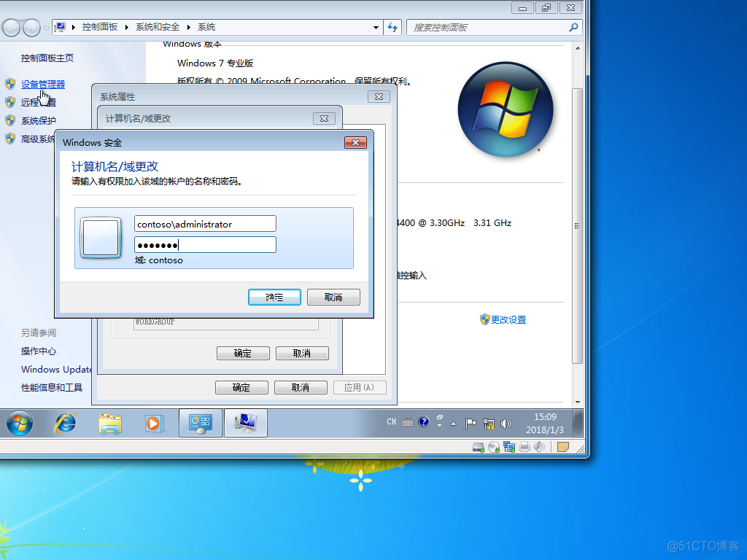The image size is (747, 560).
Task: Click the network tray icon
Action: pyautogui.click(x=488, y=424)
